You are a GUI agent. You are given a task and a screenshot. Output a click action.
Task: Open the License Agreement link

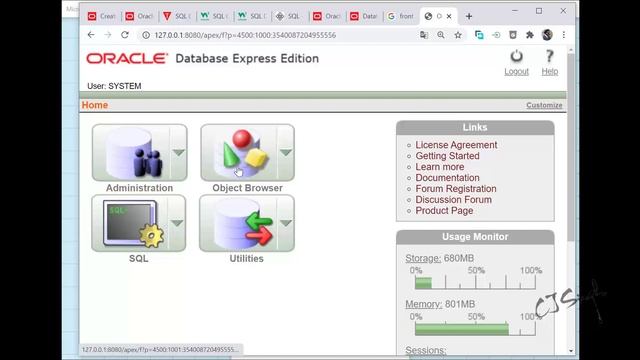(456, 145)
